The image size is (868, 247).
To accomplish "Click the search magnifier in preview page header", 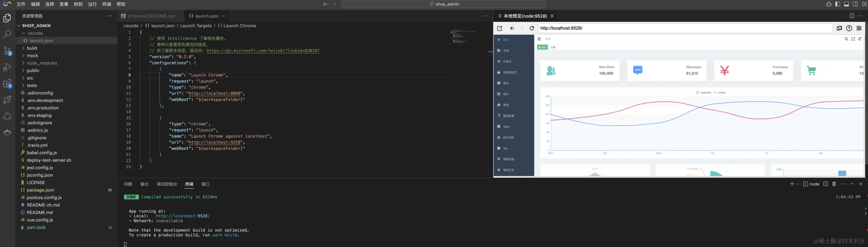I will [x=846, y=39].
